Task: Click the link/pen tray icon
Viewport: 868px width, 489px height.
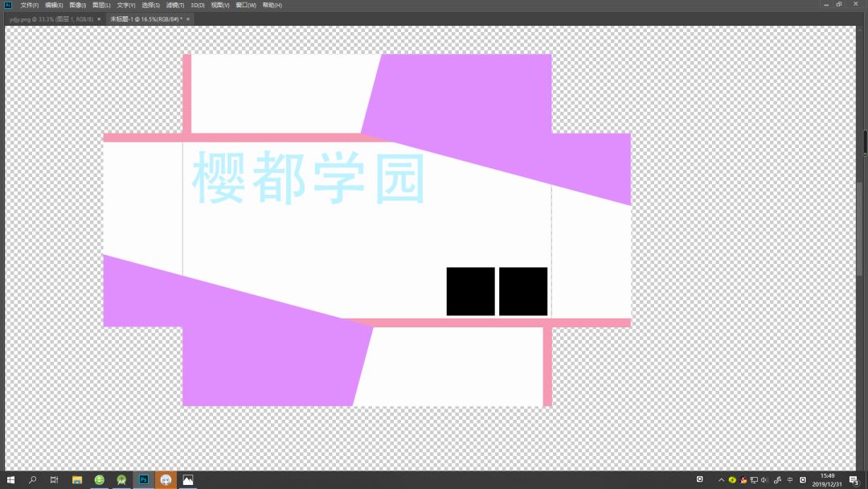Action: pyautogui.click(x=777, y=480)
